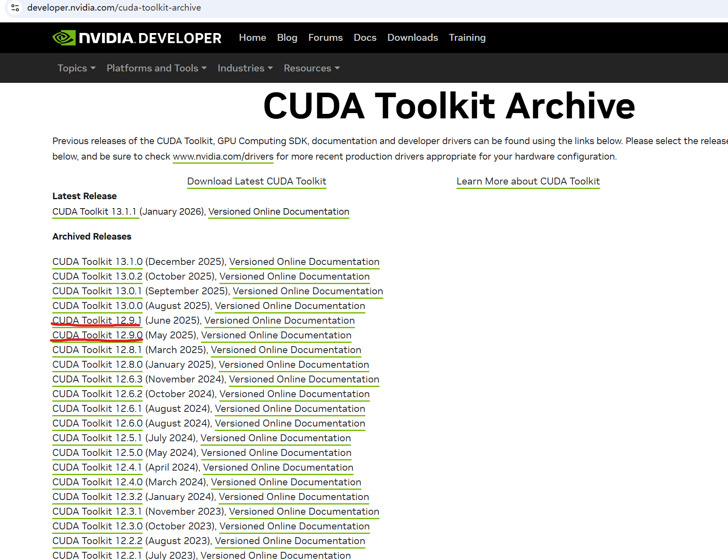
Task: Open Versioned Online Documentation for 12.6.3
Action: [304, 379]
